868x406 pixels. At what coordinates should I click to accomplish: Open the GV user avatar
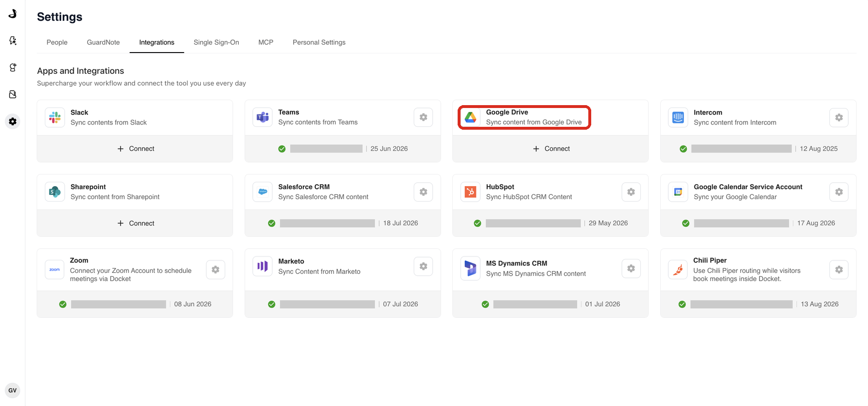pyautogui.click(x=13, y=391)
